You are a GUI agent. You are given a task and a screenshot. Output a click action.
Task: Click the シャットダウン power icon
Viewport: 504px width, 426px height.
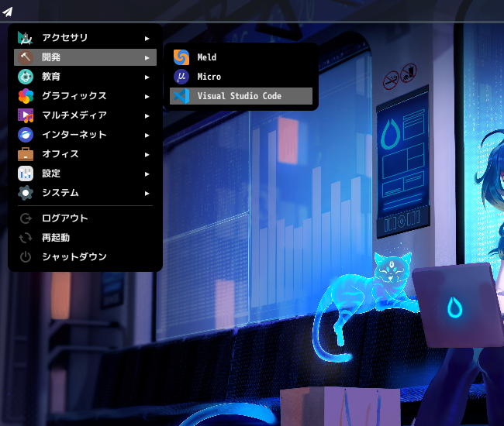click(x=26, y=257)
